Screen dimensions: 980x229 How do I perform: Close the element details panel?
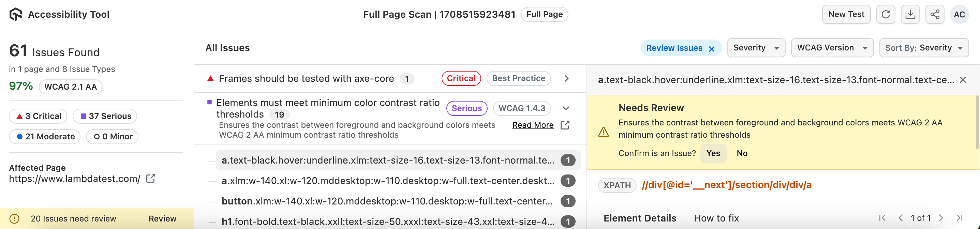pyautogui.click(x=963, y=80)
